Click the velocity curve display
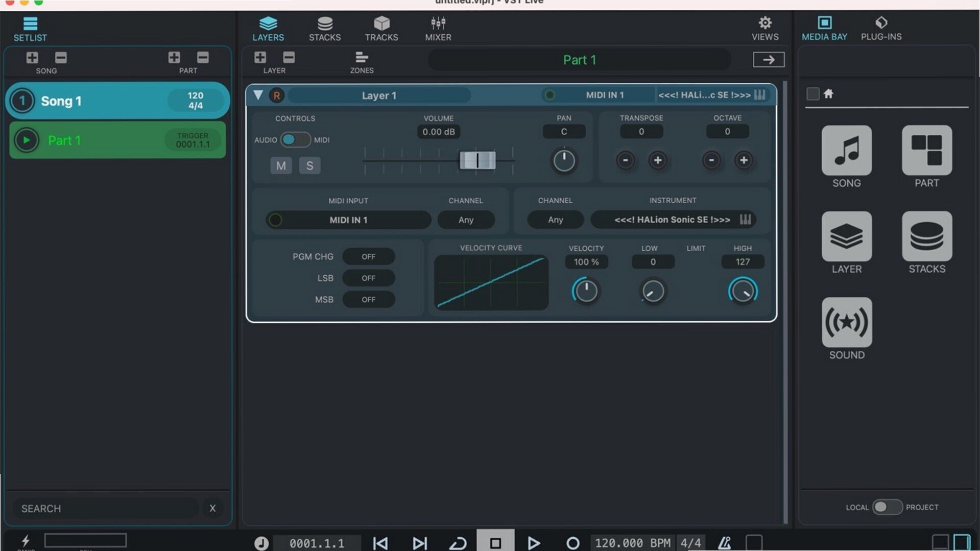Viewport: 980px width, 551px height. 491,282
